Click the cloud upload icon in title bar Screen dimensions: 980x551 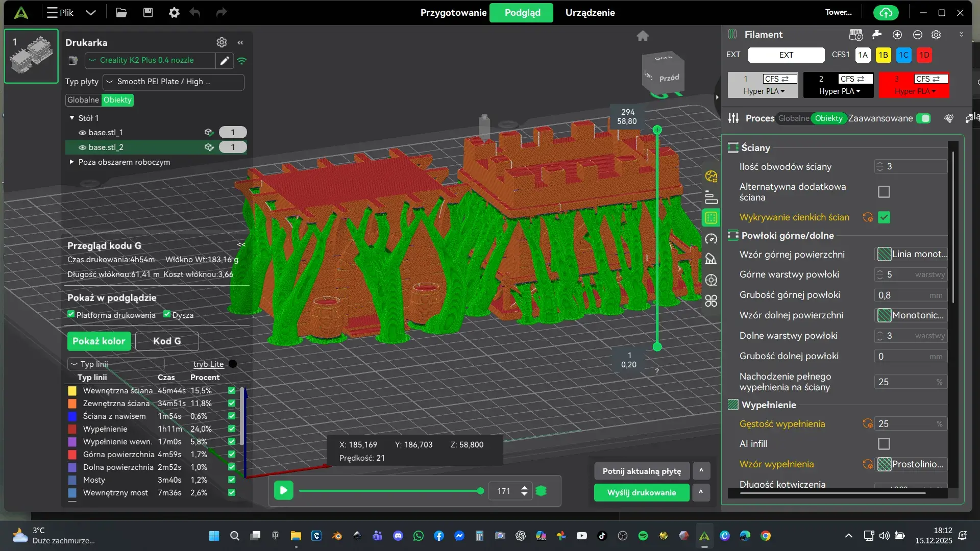pos(886,13)
